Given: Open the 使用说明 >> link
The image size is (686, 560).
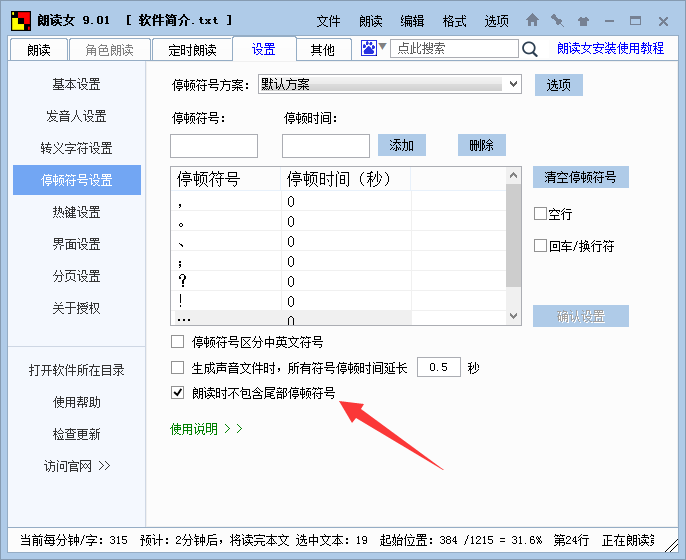Looking at the screenshot, I should tap(206, 429).
